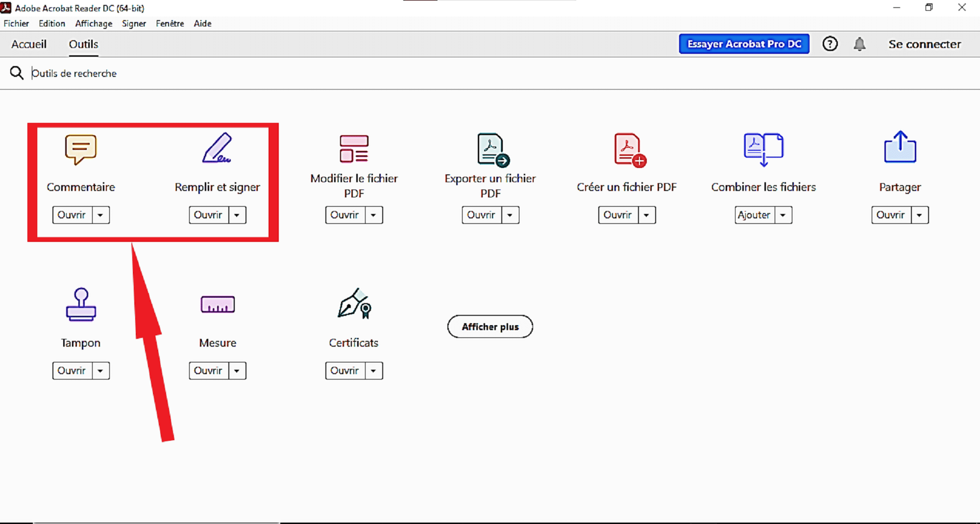The height and width of the screenshot is (524, 980).
Task: Expand the Mesure dropdown arrow
Action: pos(238,371)
